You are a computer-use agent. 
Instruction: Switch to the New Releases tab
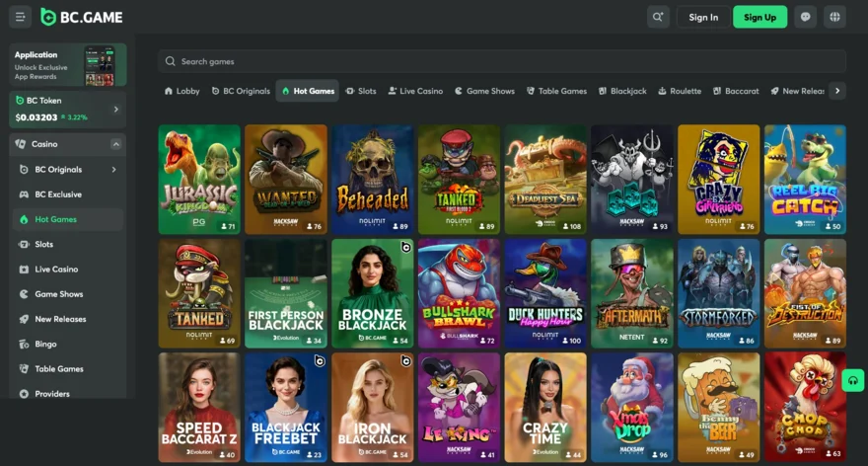point(797,91)
